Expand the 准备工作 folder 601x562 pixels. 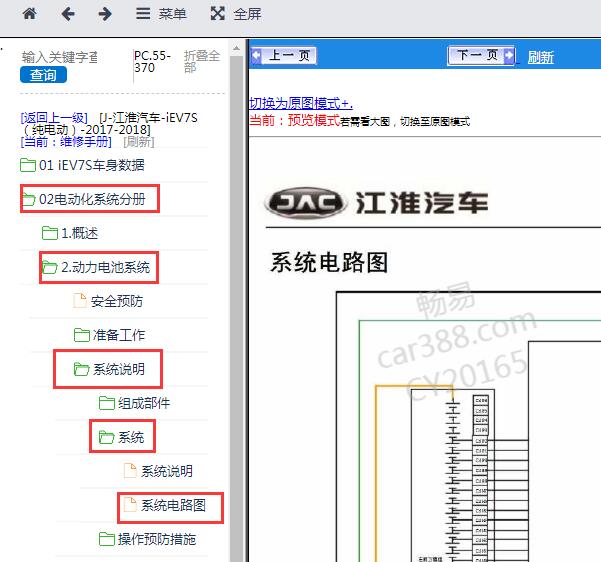pos(118,335)
